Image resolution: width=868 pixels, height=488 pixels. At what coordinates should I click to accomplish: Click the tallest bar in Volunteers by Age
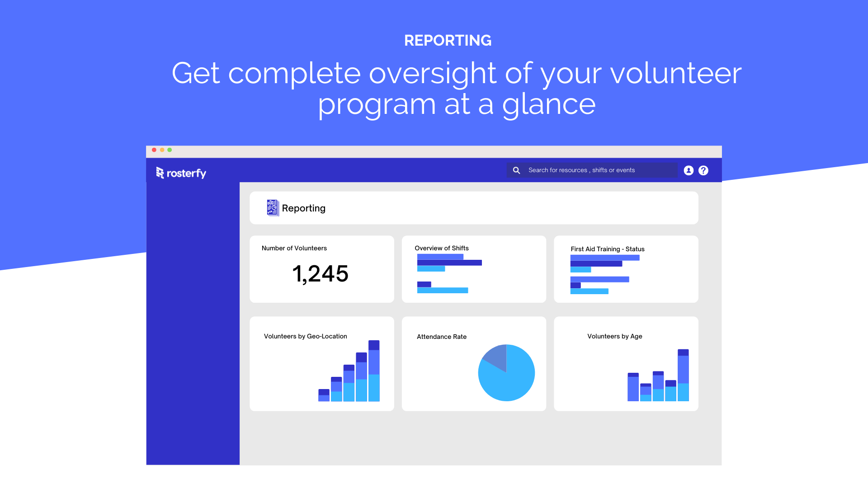pyautogui.click(x=683, y=375)
